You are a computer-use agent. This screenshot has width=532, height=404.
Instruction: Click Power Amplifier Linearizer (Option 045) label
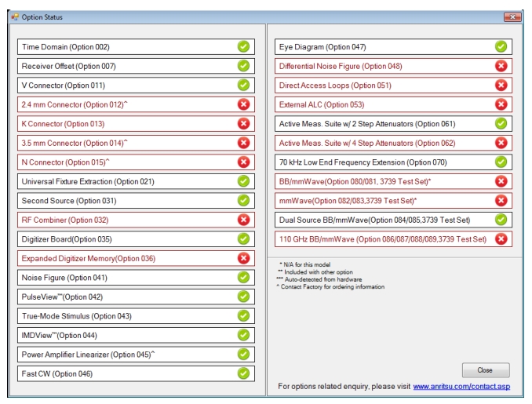[86, 355]
